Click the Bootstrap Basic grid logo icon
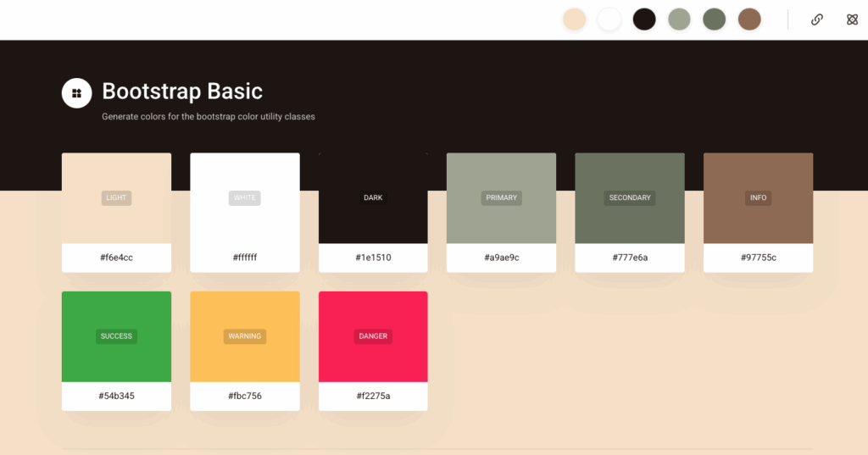Viewport: 868px width, 455px height. (x=77, y=93)
